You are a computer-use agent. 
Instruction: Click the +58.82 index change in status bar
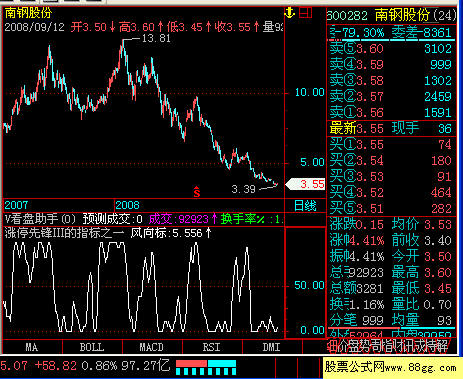point(55,366)
